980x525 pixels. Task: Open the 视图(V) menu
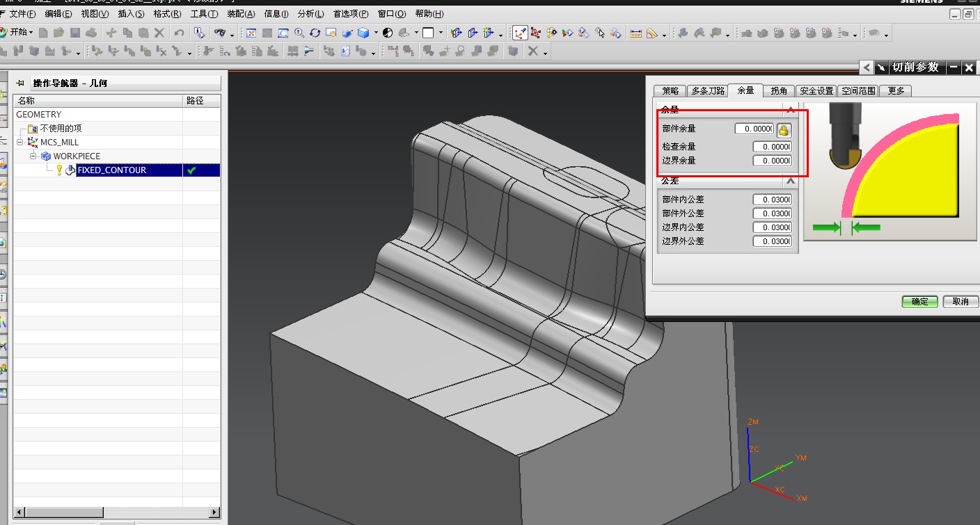point(95,14)
